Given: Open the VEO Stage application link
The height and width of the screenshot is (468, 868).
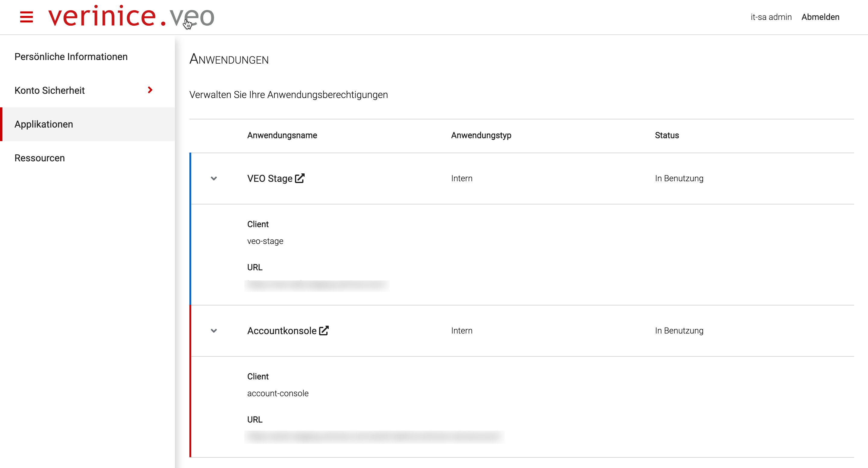Looking at the screenshot, I should click(270, 178).
